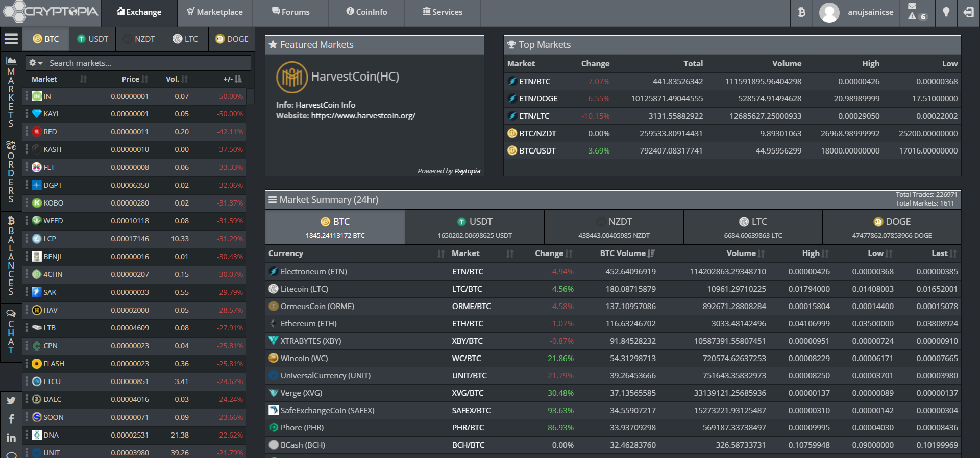Sort summary table by Currency
The width and height of the screenshot is (980, 458).
(356, 253)
